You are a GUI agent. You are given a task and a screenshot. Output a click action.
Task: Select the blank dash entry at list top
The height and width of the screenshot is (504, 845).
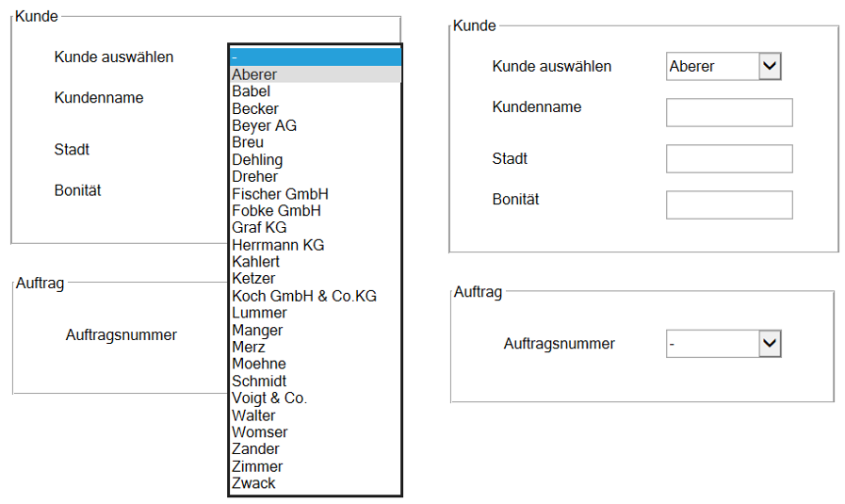tap(316, 57)
